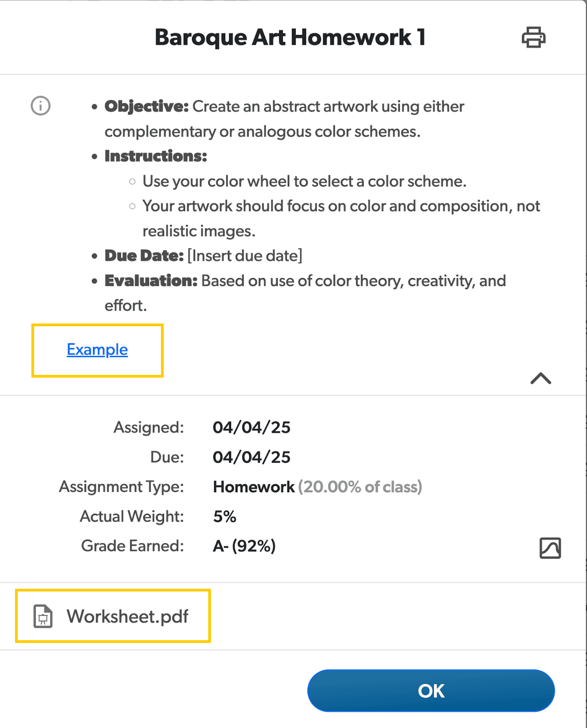Click the Worksheet.pdf file icon
587x728 pixels.
click(x=43, y=617)
